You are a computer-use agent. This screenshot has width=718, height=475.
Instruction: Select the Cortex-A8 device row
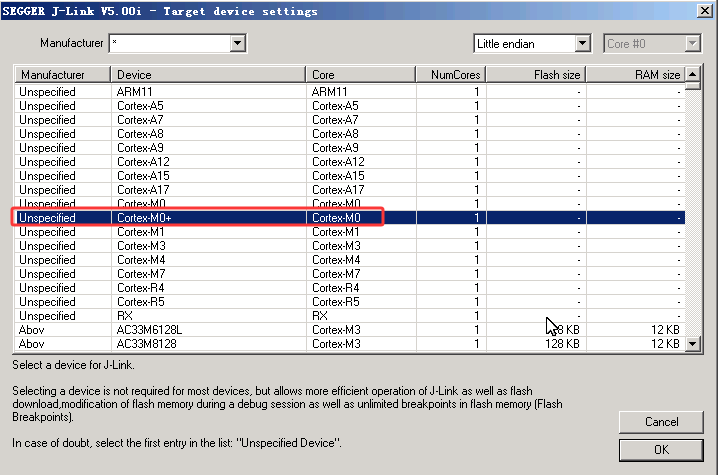[350, 134]
